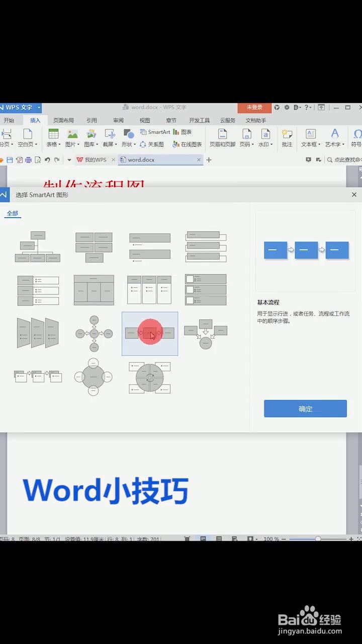Open the relationship diagram (关系图) tool
The image size is (362, 644).
pyautogui.click(x=152, y=144)
